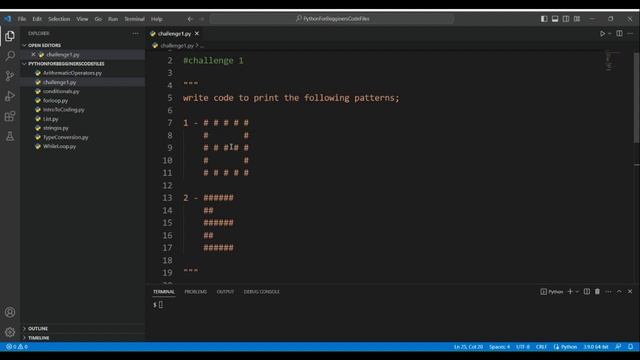The width and height of the screenshot is (640, 360).
Task: Toggle primary side bar layout icon
Action: 544,19
